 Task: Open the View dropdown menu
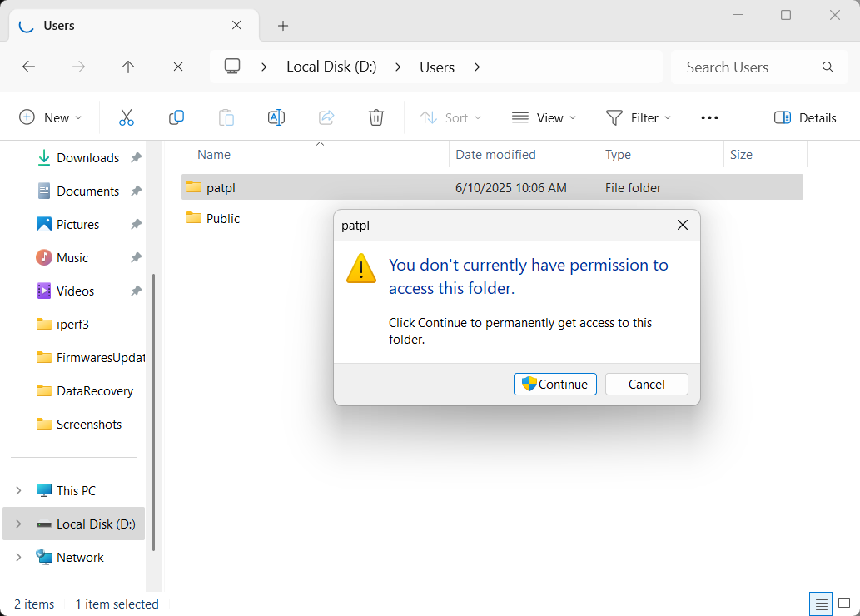pos(544,117)
